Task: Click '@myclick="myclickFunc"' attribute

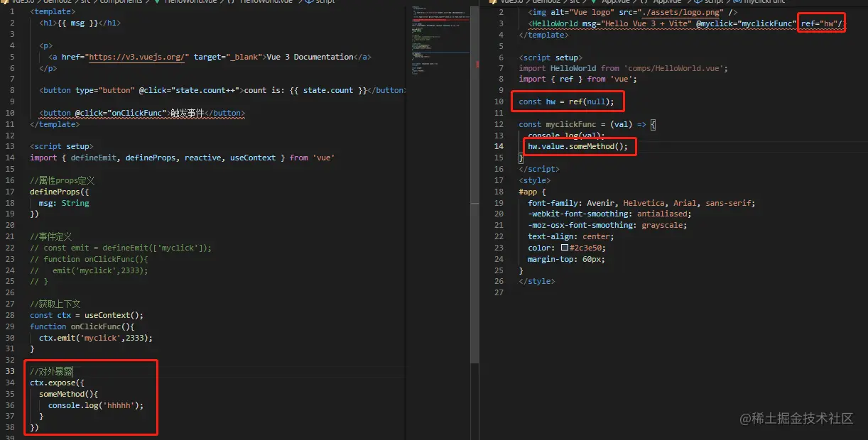Action: click(x=746, y=24)
